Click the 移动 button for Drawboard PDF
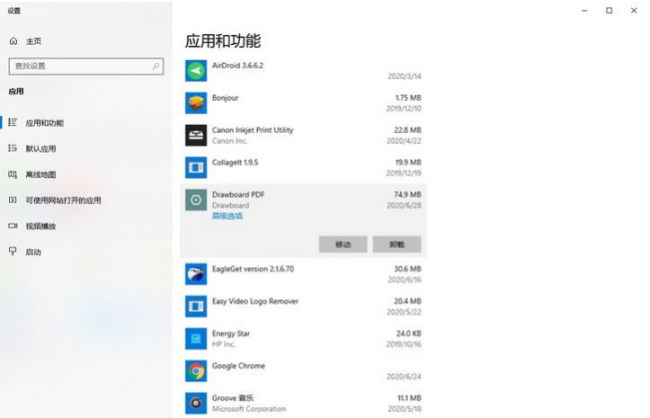 point(343,244)
